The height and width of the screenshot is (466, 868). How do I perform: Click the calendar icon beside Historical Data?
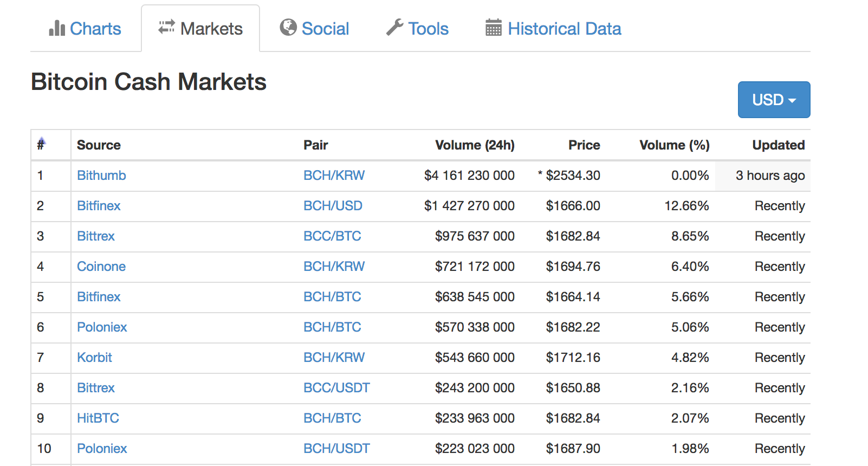click(x=494, y=27)
